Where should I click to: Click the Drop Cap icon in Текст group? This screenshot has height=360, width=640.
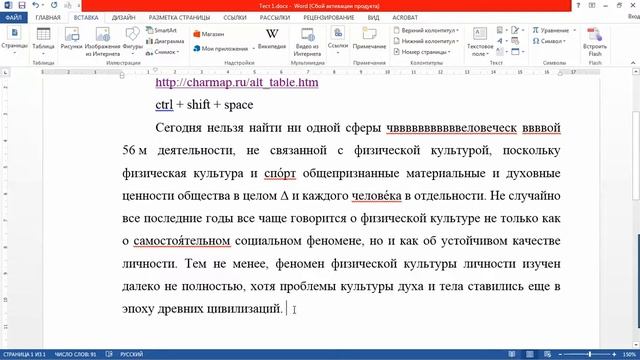click(x=501, y=52)
